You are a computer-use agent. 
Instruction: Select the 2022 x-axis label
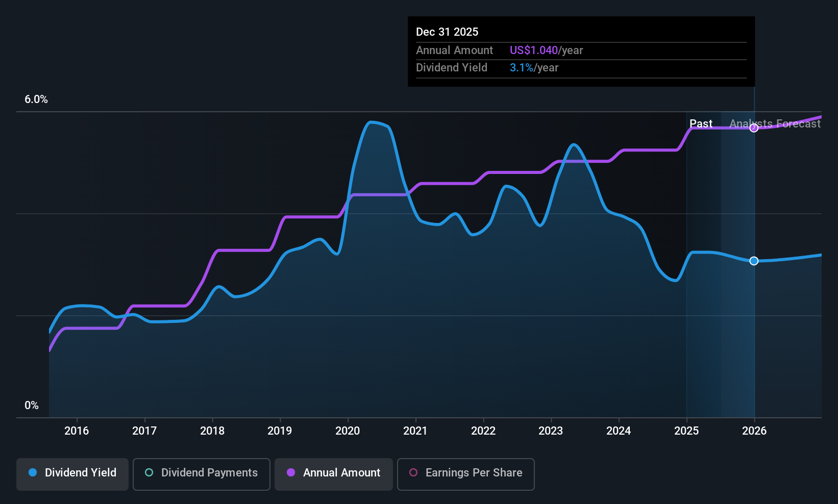pyautogui.click(x=483, y=431)
